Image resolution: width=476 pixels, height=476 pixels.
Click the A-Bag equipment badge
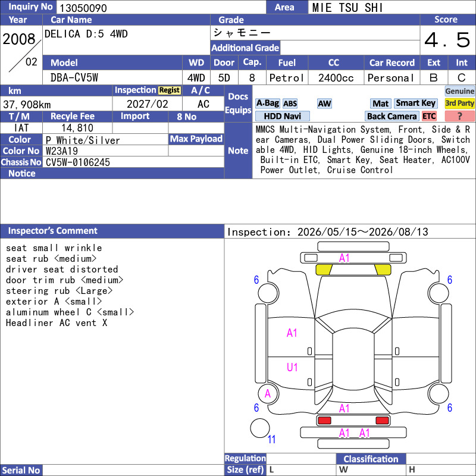(x=267, y=103)
